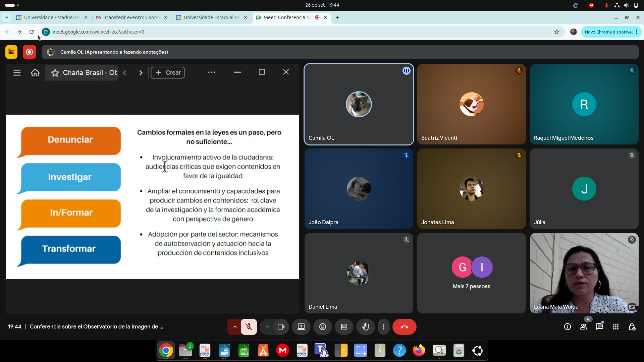
Task: Open the chat panel icon
Action: tap(599, 327)
